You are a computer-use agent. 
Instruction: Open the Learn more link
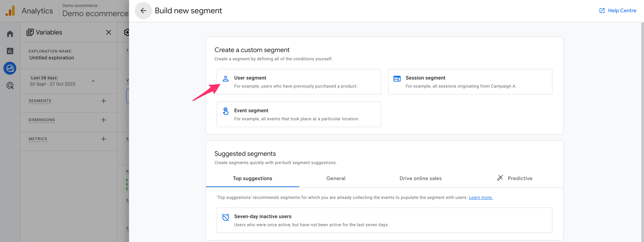coord(481,198)
